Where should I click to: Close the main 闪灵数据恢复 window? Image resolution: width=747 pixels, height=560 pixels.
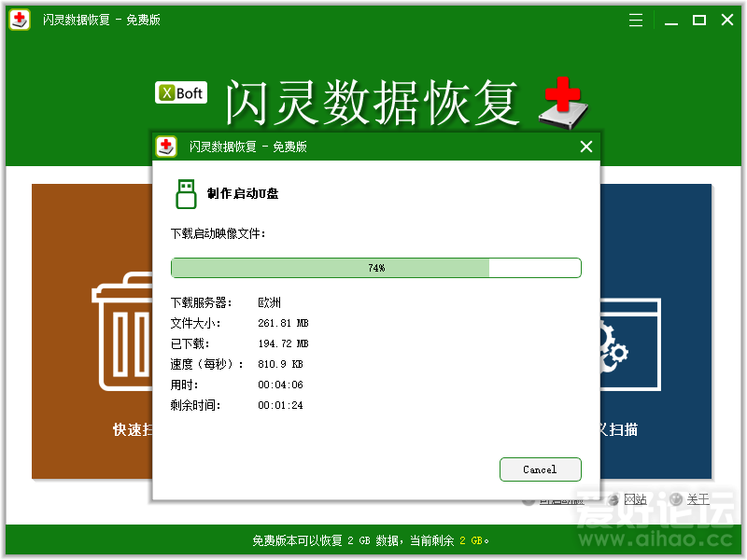point(727,20)
